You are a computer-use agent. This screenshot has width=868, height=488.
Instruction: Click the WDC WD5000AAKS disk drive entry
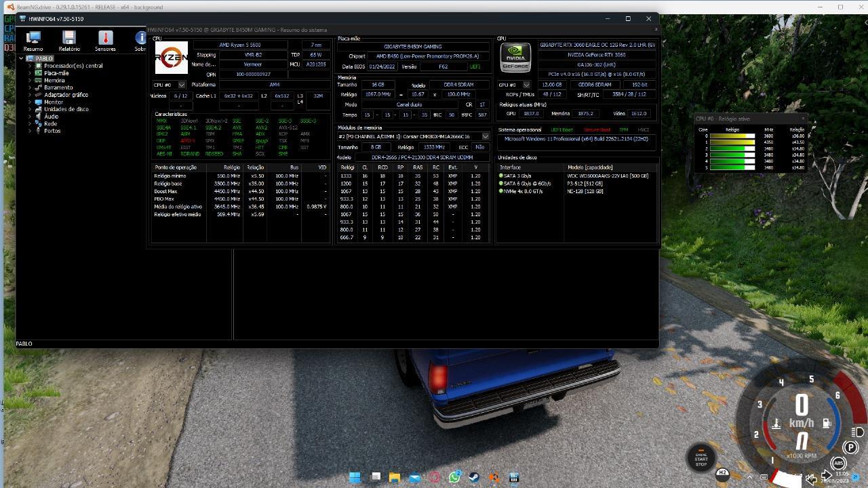tap(608, 176)
